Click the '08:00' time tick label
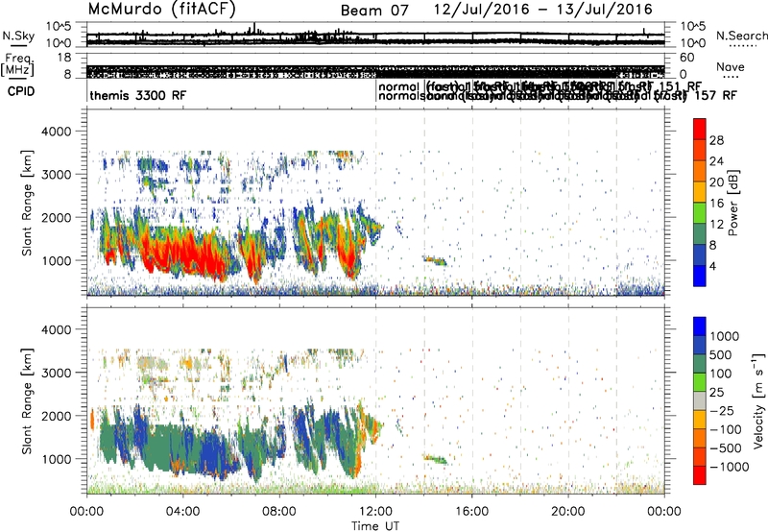 pos(279,512)
